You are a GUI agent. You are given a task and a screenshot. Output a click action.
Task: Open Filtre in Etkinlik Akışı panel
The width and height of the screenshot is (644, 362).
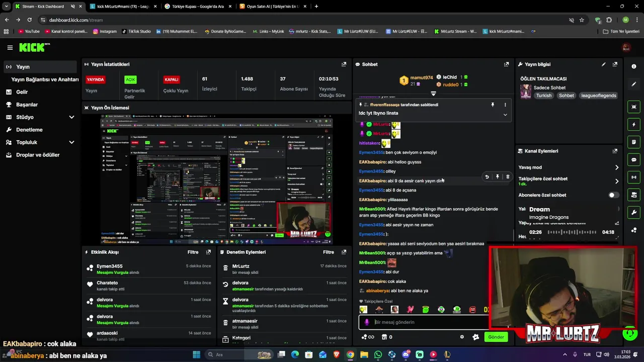pyautogui.click(x=193, y=252)
